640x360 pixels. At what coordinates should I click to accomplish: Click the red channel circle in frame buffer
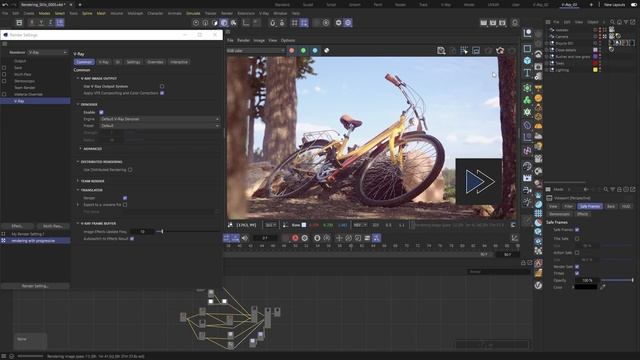click(x=291, y=50)
